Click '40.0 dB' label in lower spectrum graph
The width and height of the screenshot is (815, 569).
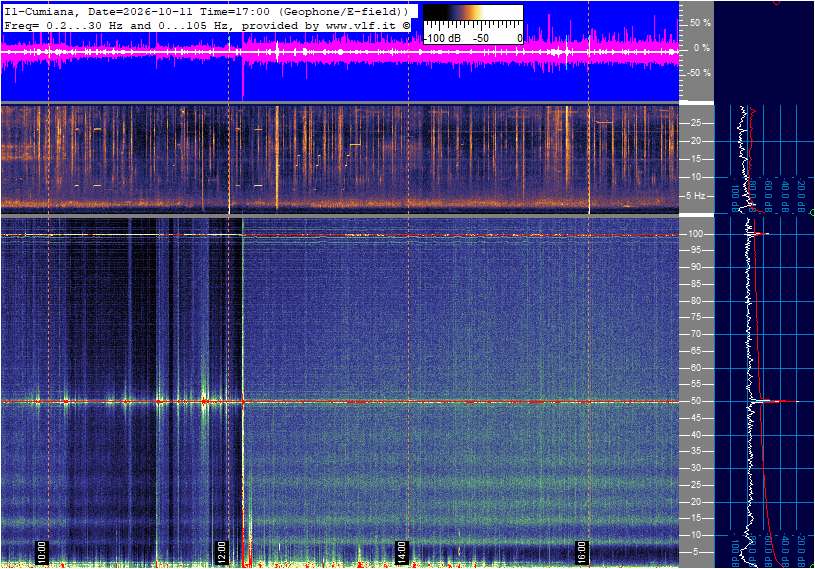(x=785, y=551)
